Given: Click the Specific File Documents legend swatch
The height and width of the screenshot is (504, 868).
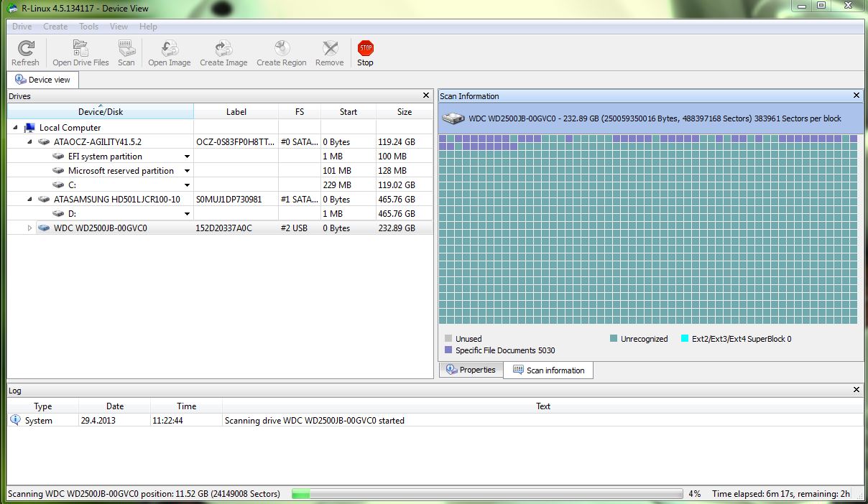Looking at the screenshot, I should (x=448, y=350).
